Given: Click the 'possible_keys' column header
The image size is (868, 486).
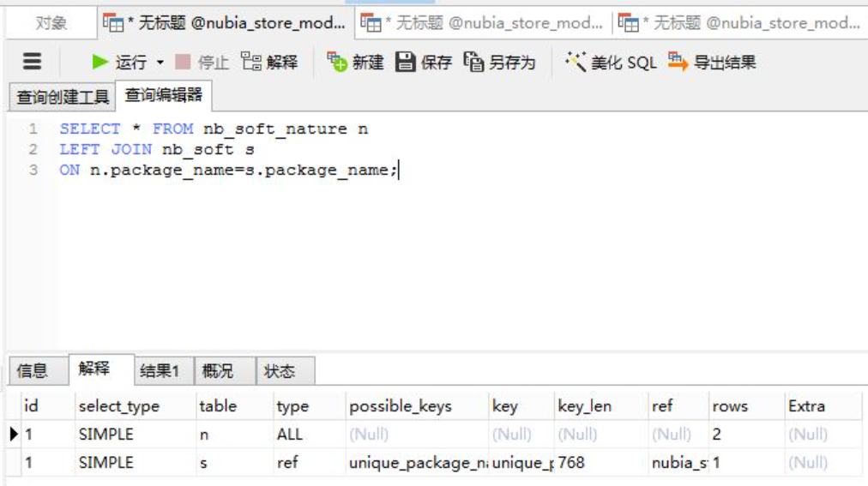Looking at the screenshot, I should coord(417,406).
